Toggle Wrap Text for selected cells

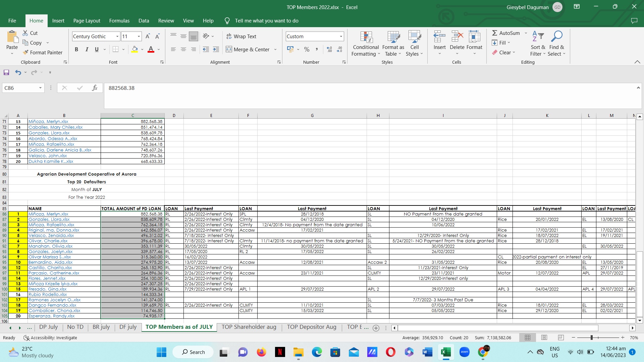241,36
